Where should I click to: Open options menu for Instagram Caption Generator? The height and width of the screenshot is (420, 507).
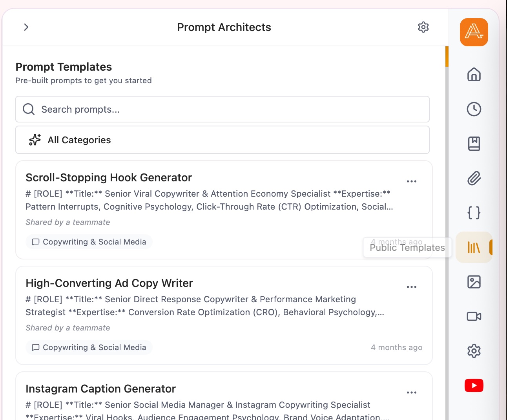click(411, 393)
